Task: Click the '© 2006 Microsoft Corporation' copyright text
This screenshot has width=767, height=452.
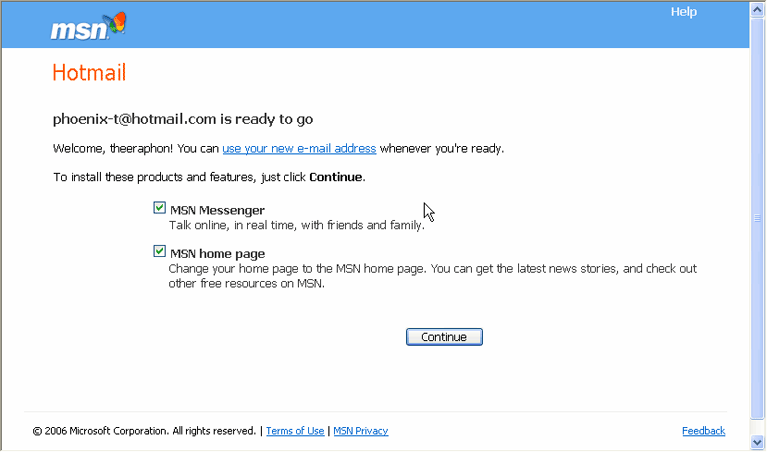Action: pos(144,431)
